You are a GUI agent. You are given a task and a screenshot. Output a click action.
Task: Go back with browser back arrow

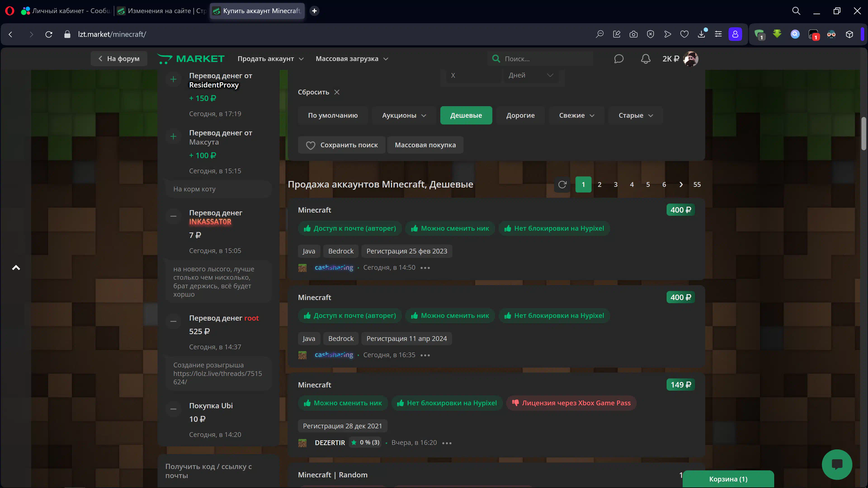pos(10,34)
